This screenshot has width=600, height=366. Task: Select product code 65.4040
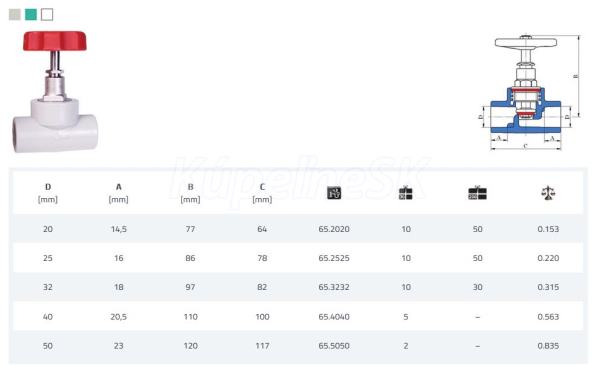[334, 317]
